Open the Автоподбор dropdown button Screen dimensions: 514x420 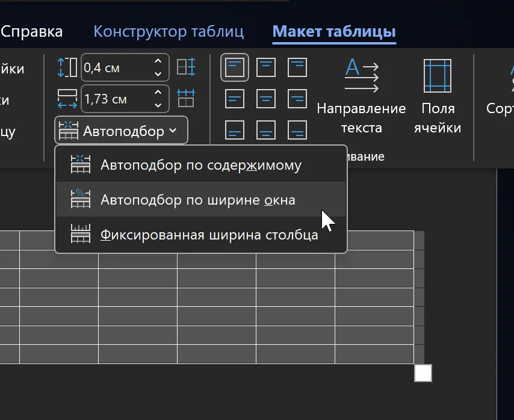[122, 131]
